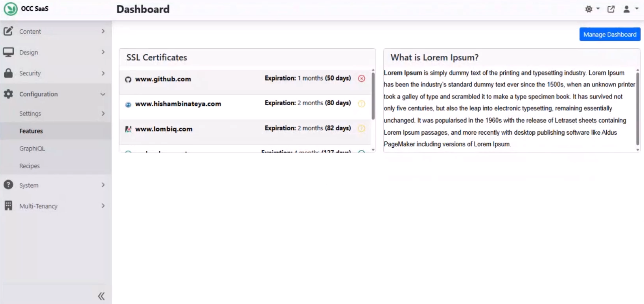Click Expiration 2 months (82 days) text
Screen dimensions: 644x304
(308, 128)
